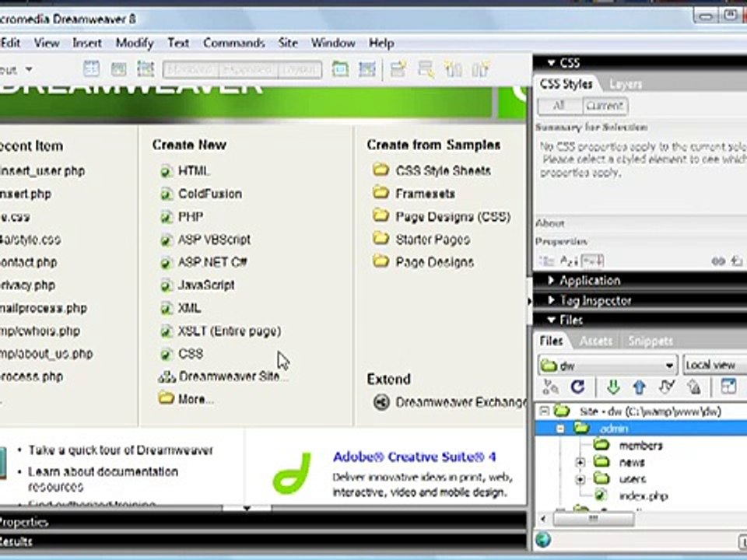Click the green Get Files arrow
Screen dimensions: 747x560
613,387
